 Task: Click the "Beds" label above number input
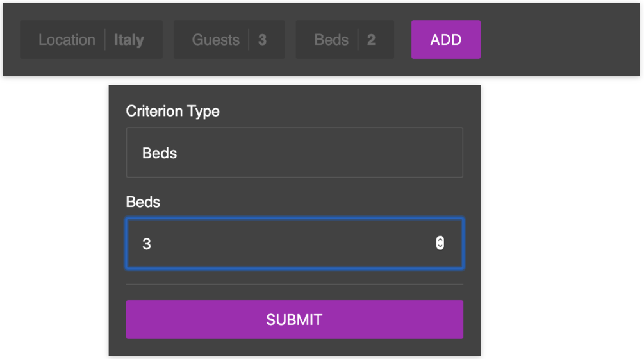click(143, 202)
